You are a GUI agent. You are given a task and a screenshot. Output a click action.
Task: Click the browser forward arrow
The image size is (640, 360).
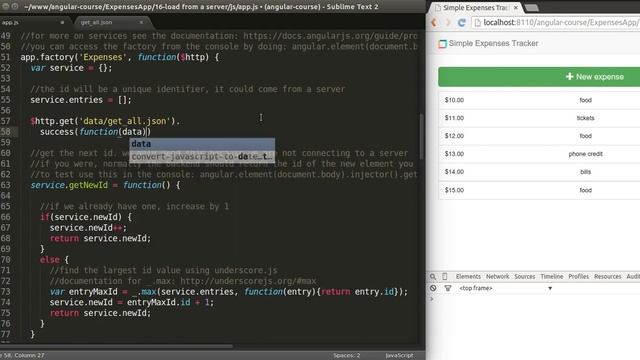(448, 23)
